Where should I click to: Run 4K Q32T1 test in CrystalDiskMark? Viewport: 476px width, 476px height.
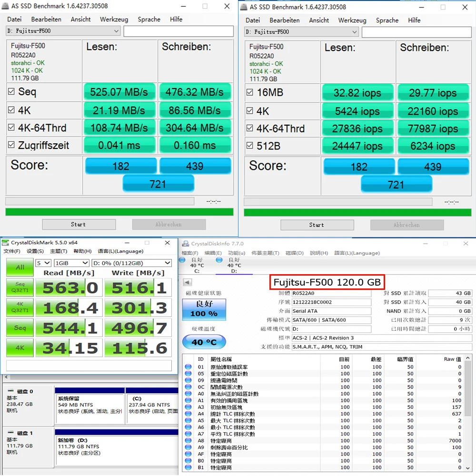click(x=20, y=307)
